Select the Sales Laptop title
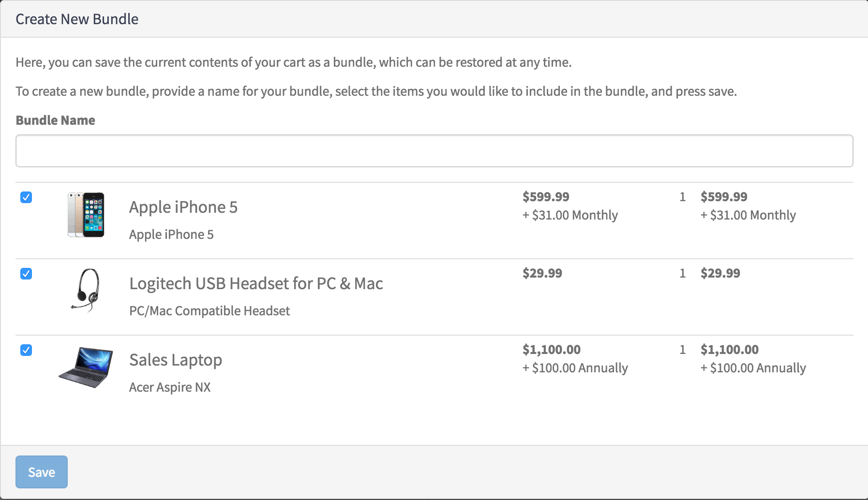 pos(176,360)
